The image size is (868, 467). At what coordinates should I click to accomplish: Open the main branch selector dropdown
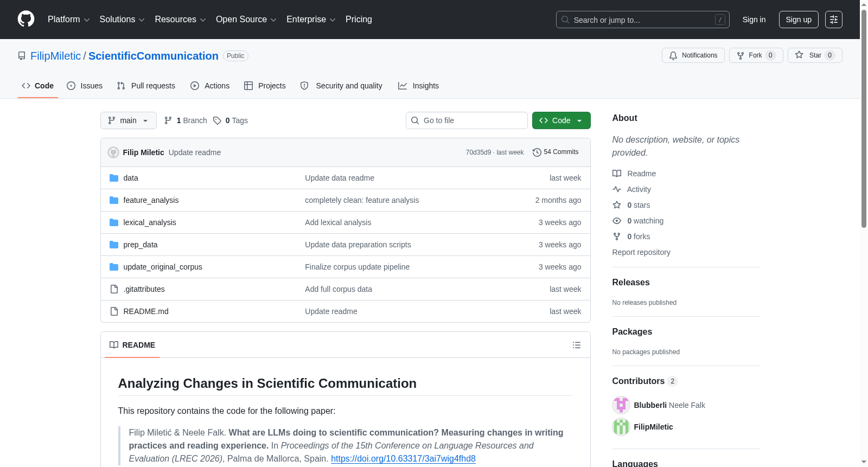(x=129, y=120)
